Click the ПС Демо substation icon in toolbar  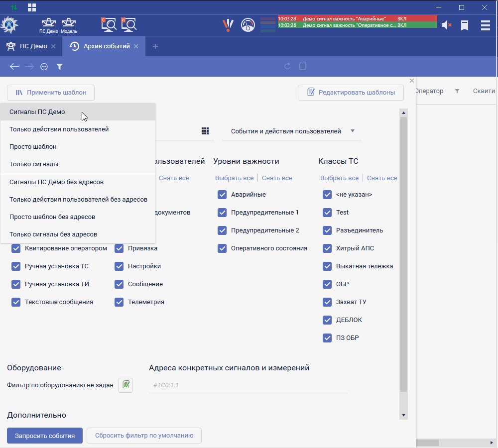pos(49,23)
